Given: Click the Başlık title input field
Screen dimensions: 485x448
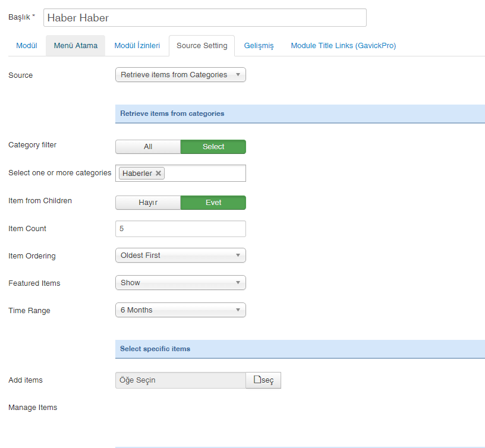Looking at the screenshot, I should [x=204, y=18].
